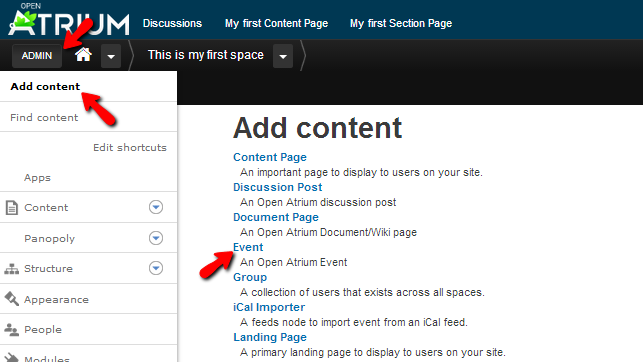The image size is (643, 362).
Task: Select Add content in the sidebar
Action: [45, 87]
